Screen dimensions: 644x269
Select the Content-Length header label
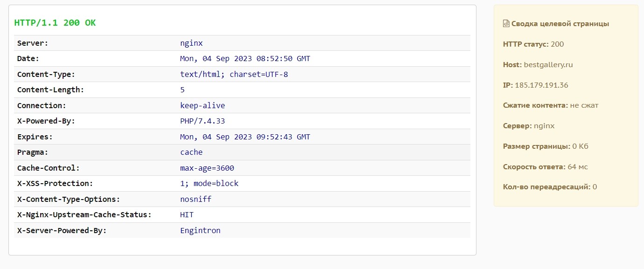click(50, 90)
